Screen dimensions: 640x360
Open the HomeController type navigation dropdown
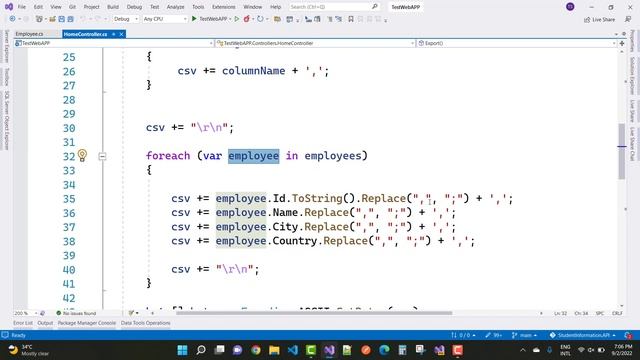[315, 43]
